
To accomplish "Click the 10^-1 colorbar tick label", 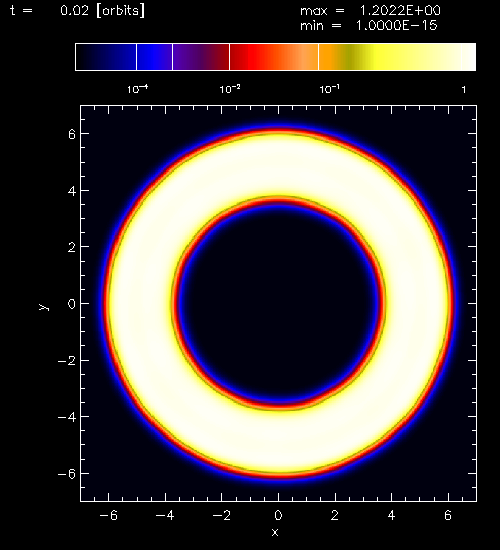I will [329, 89].
